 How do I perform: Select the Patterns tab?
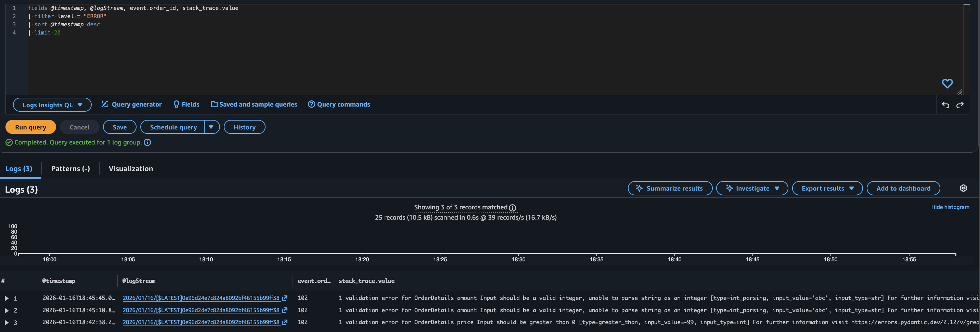pos(70,168)
